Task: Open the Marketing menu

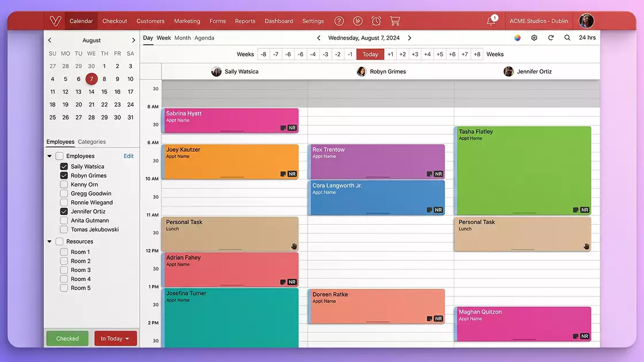Action: pyautogui.click(x=187, y=21)
